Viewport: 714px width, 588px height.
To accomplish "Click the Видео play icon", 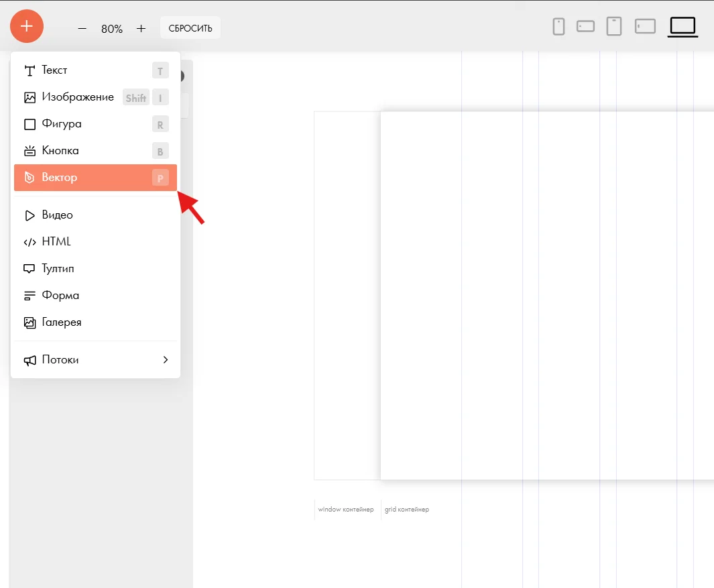I will pos(29,215).
